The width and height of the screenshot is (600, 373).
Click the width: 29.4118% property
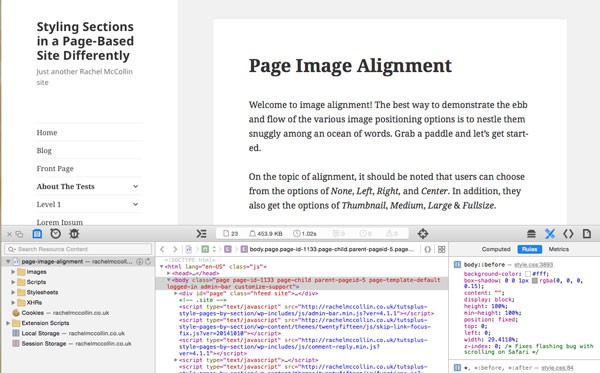pyautogui.click(x=491, y=339)
